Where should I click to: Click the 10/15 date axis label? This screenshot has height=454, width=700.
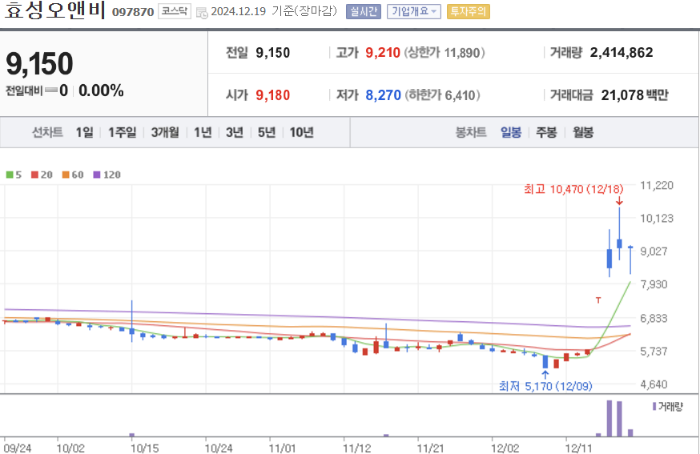click(x=144, y=448)
